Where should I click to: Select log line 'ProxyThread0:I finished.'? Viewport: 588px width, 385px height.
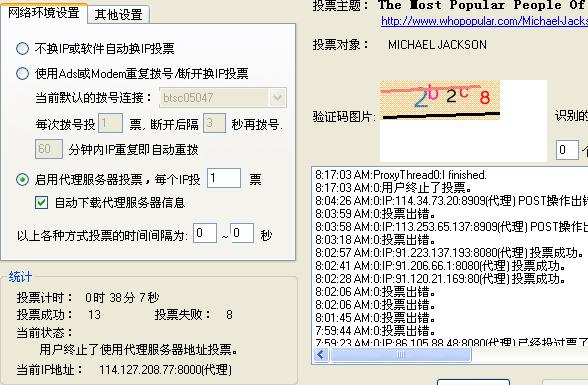[401, 175]
